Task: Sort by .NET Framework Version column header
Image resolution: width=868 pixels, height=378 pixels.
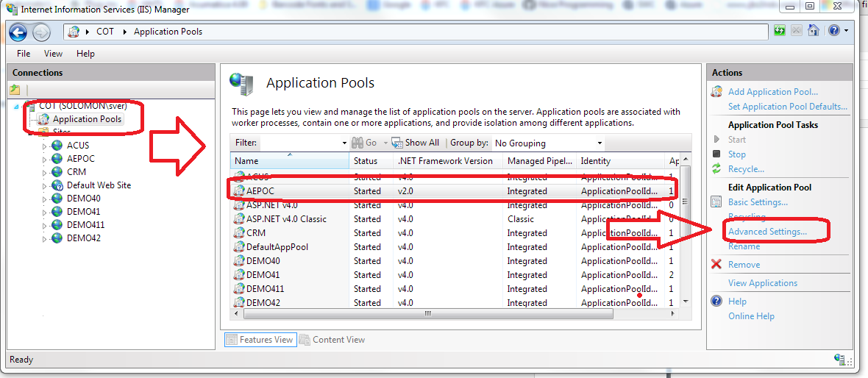Action: click(448, 161)
